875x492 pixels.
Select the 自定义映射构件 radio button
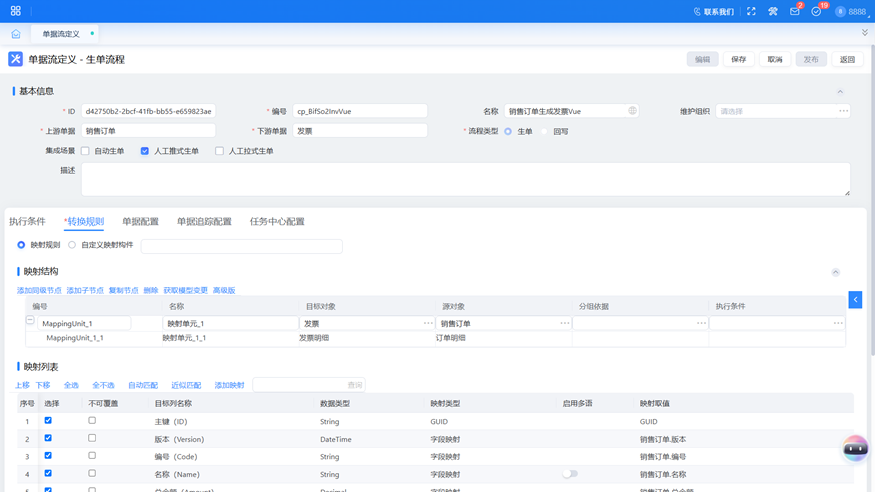(72, 245)
